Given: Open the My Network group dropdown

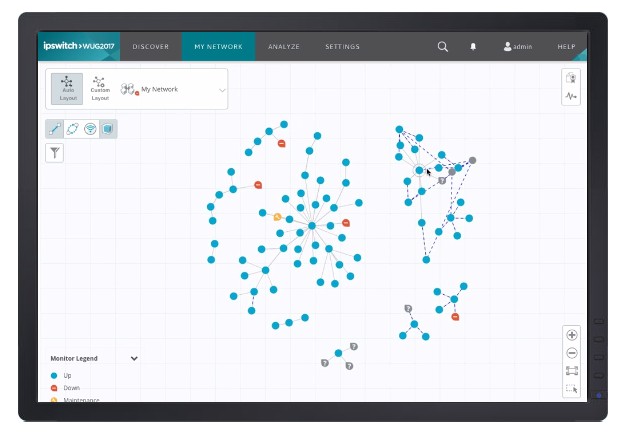Looking at the screenshot, I should [x=222, y=89].
